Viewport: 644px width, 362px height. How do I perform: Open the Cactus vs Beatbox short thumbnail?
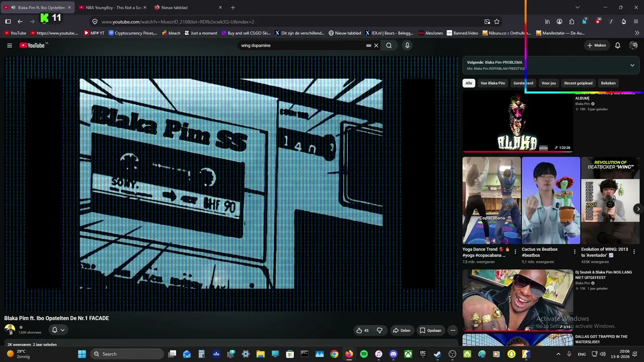551,201
